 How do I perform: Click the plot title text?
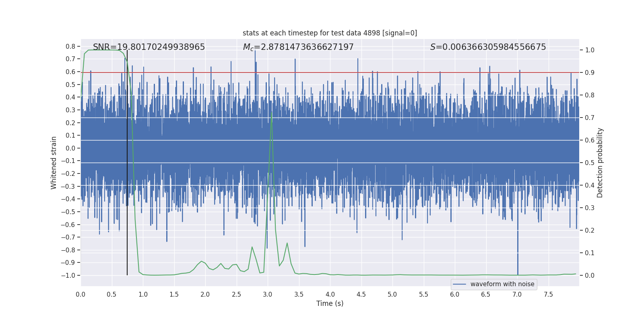coord(330,33)
